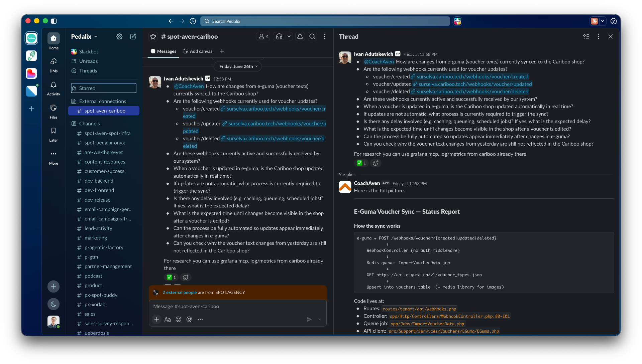Click @CoachAven mention in thread

coord(379,62)
